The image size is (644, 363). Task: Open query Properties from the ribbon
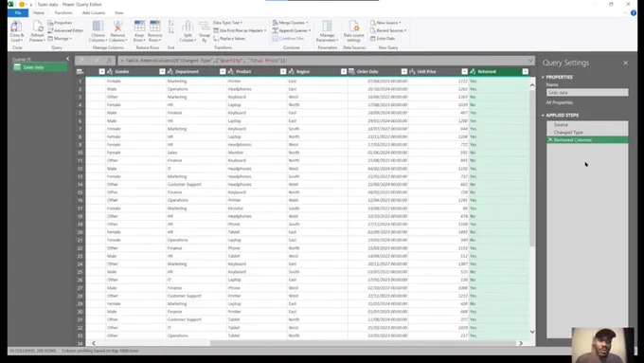tap(60, 23)
